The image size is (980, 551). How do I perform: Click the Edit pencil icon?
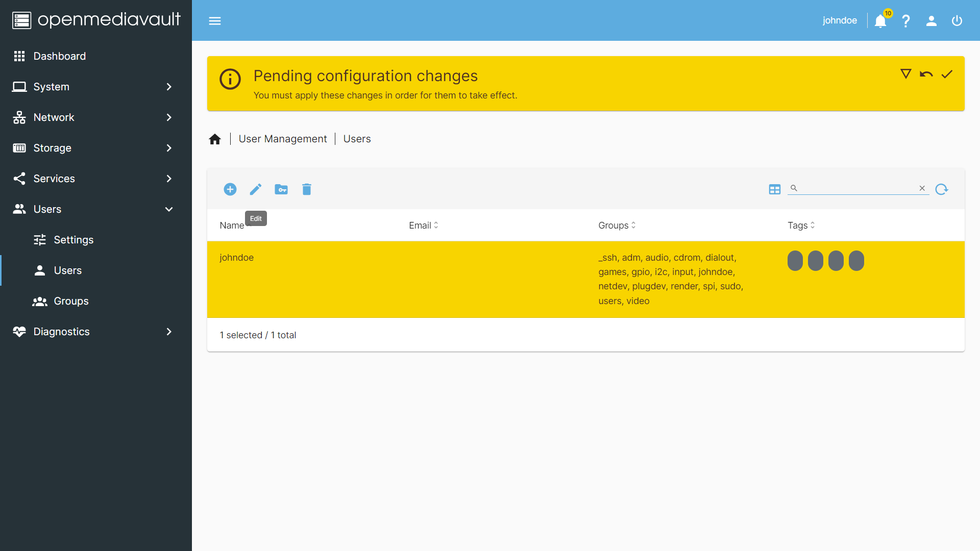pyautogui.click(x=256, y=189)
